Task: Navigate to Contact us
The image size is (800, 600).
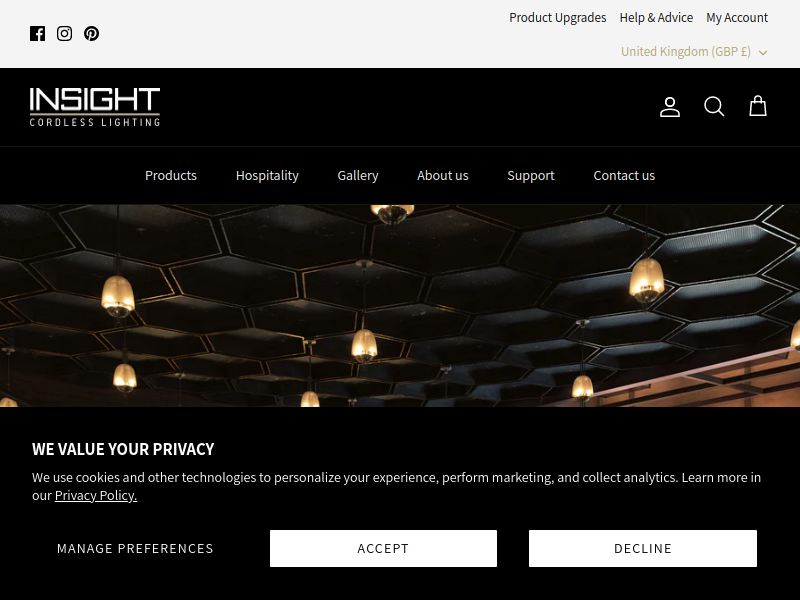Action: [x=624, y=176]
